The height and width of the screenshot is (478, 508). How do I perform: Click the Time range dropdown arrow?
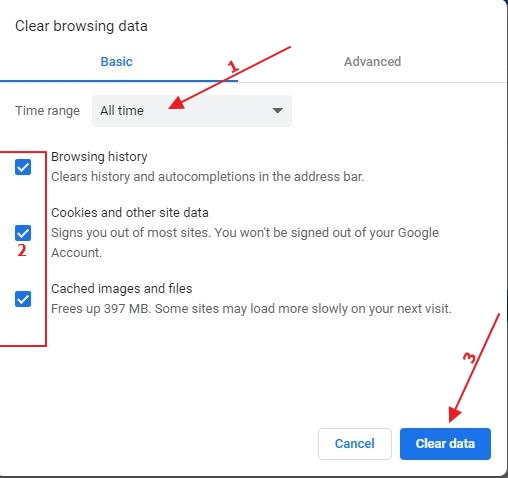coord(277,110)
